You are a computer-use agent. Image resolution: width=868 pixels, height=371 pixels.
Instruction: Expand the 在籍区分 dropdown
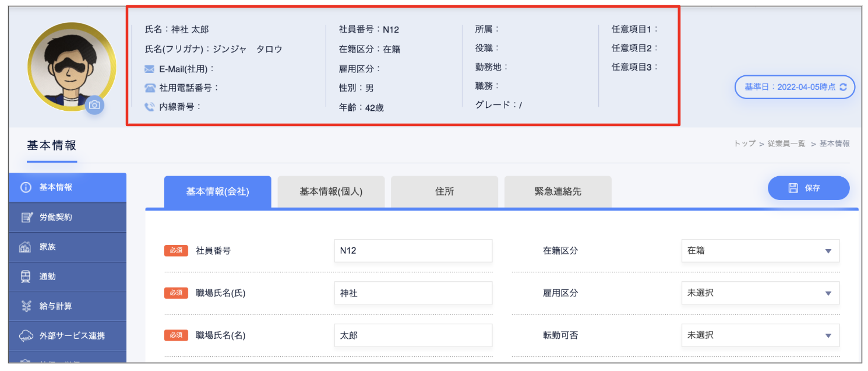[760, 251]
